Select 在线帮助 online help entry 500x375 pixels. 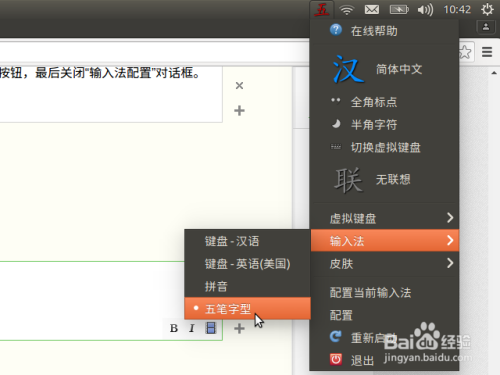pos(384,31)
